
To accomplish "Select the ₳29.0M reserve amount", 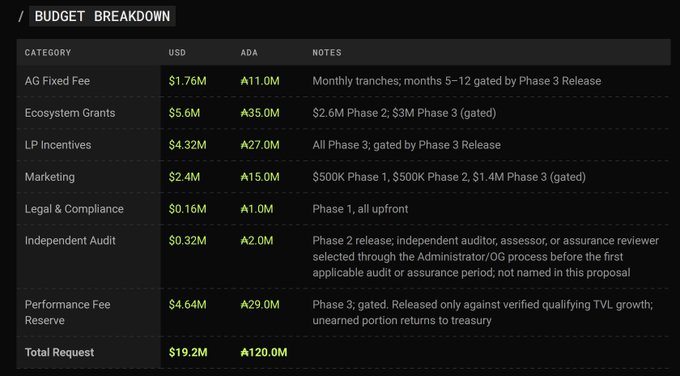I will [x=260, y=304].
